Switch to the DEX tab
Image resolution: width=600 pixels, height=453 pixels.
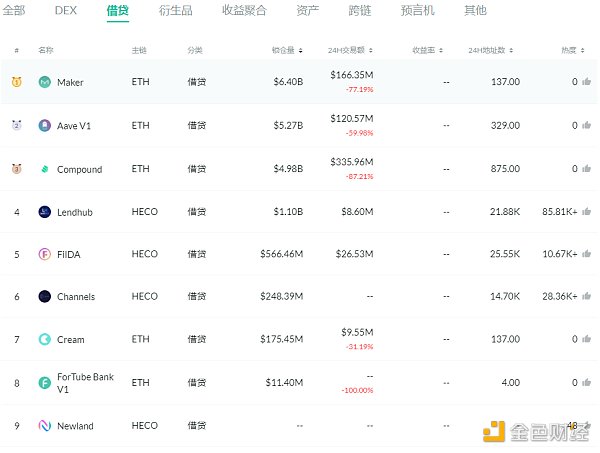[x=65, y=11]
